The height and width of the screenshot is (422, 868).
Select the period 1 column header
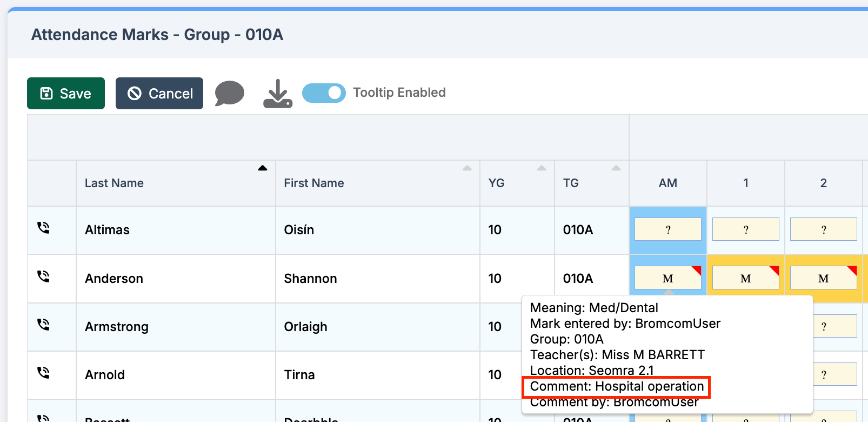[x=746, y=183]
